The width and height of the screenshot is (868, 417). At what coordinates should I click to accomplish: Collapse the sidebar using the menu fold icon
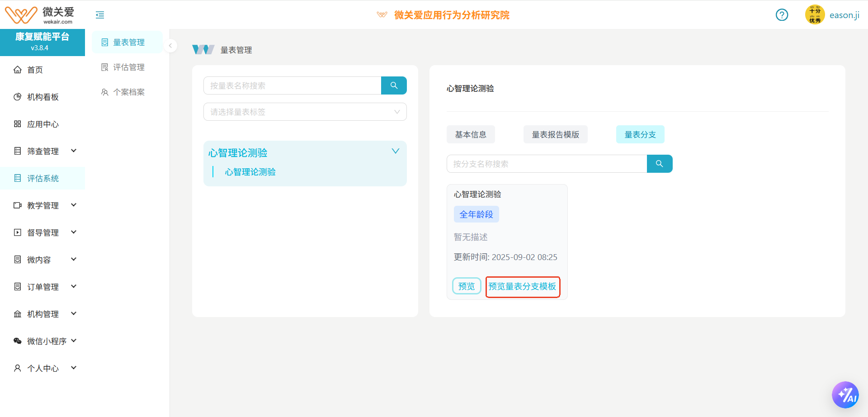100,15
